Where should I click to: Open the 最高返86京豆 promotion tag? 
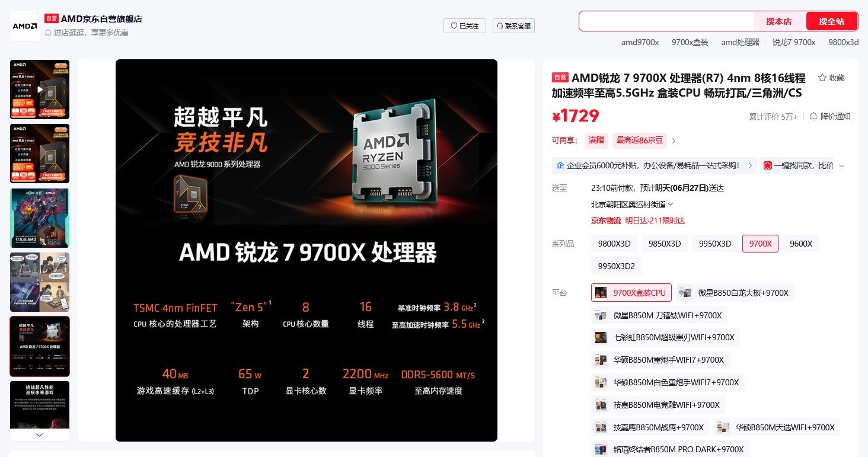pos(640,140)
